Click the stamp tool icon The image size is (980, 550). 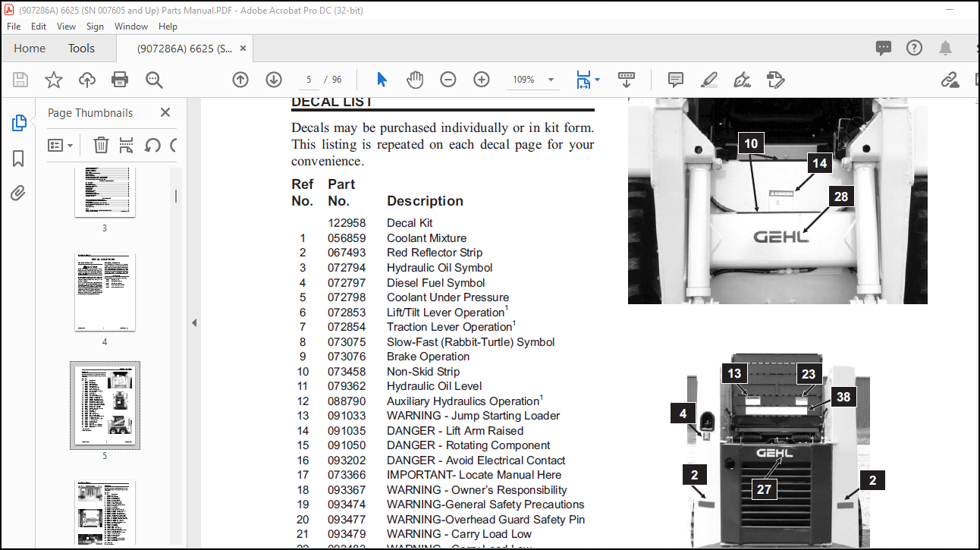point(774,80)
